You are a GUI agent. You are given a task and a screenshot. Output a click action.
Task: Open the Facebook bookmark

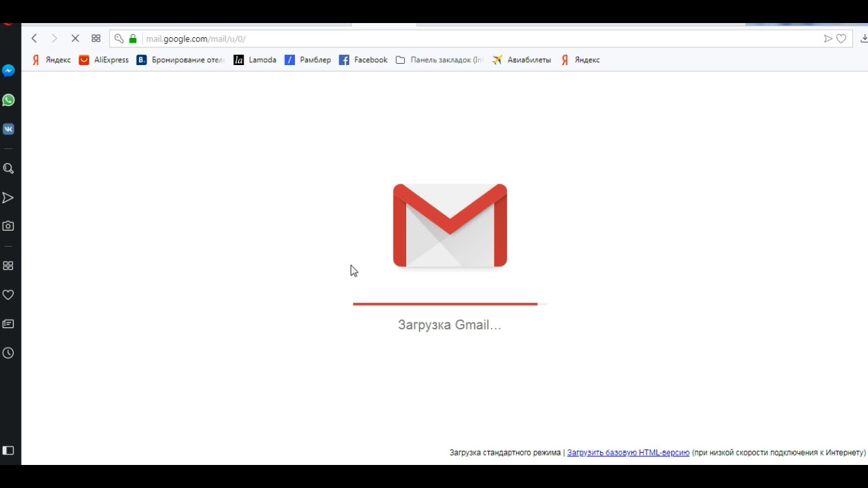pos(363,60)
